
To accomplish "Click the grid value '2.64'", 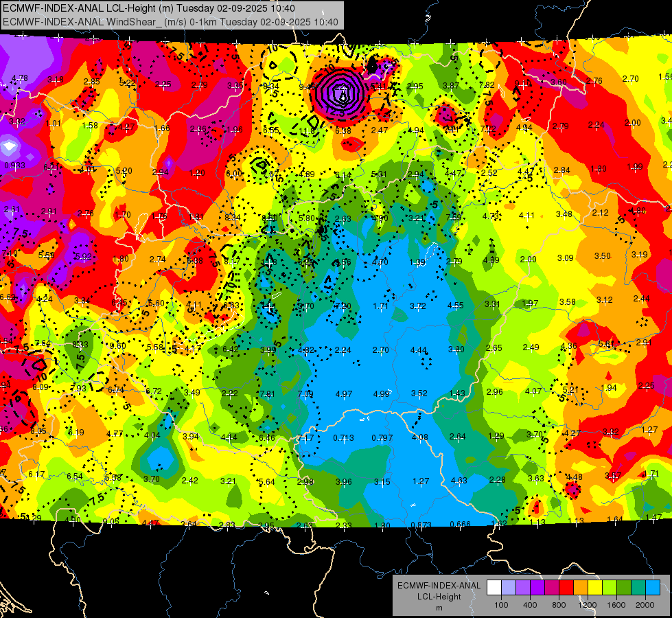I will (x=457, y=437).
